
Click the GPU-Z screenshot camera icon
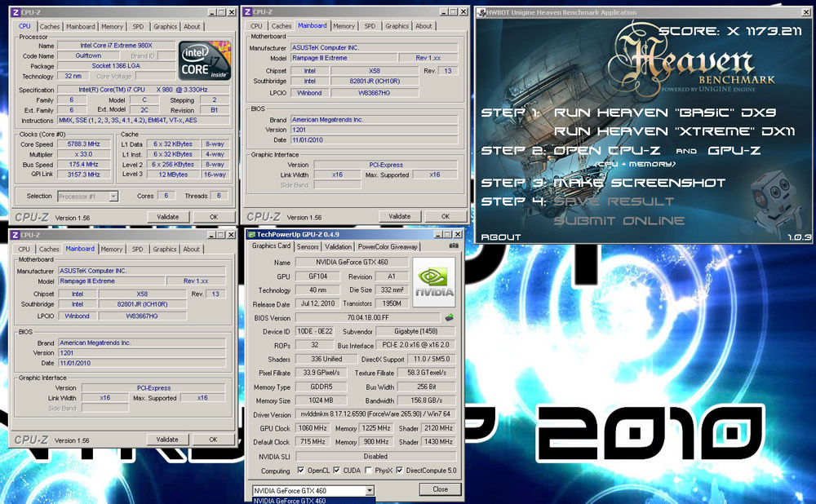click(x=454, y=245)
